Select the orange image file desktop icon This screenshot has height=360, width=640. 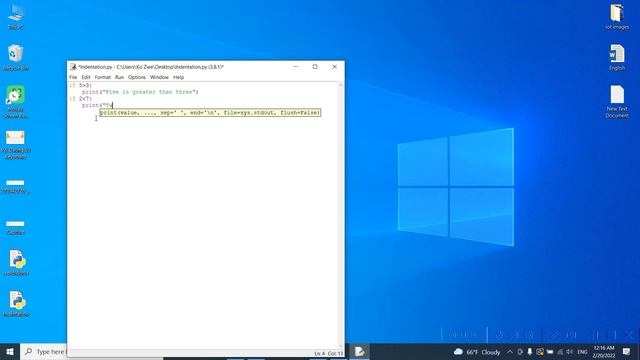[x=16, y=144]
